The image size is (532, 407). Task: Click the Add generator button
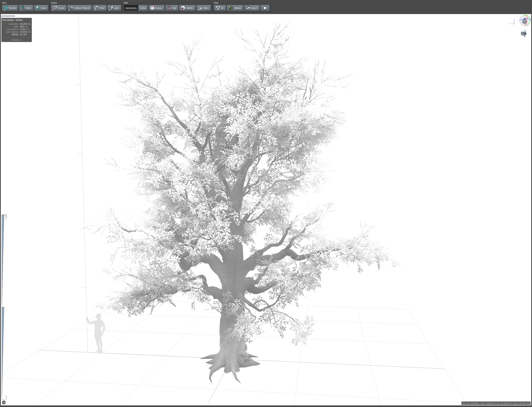pos(172,8)
